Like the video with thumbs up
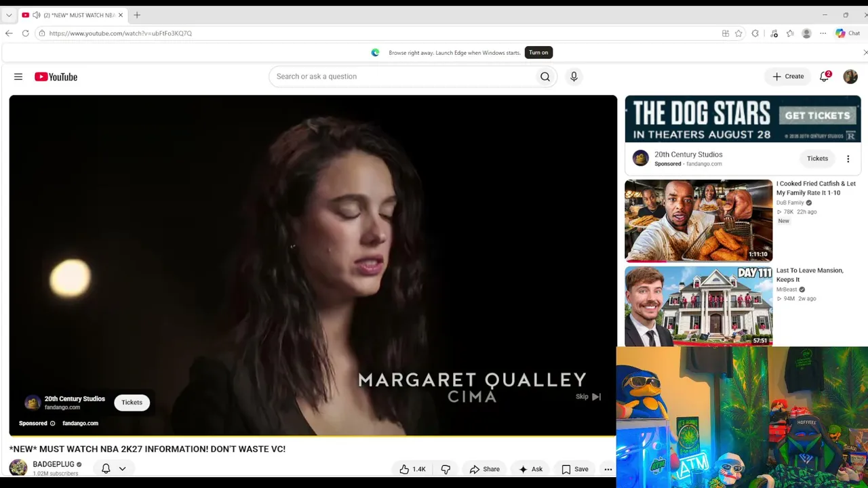Screen dimensions: 868x488 pyautogui.click(x=412, y=469)
